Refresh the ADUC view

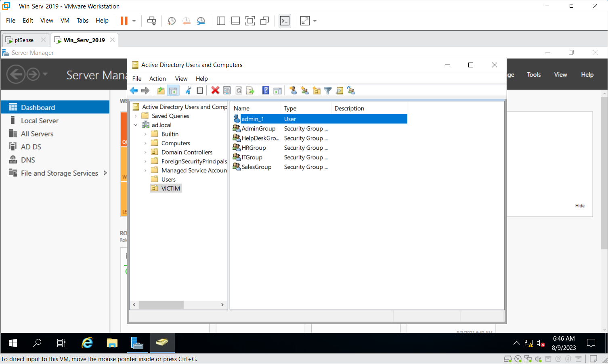click(239, 90)
